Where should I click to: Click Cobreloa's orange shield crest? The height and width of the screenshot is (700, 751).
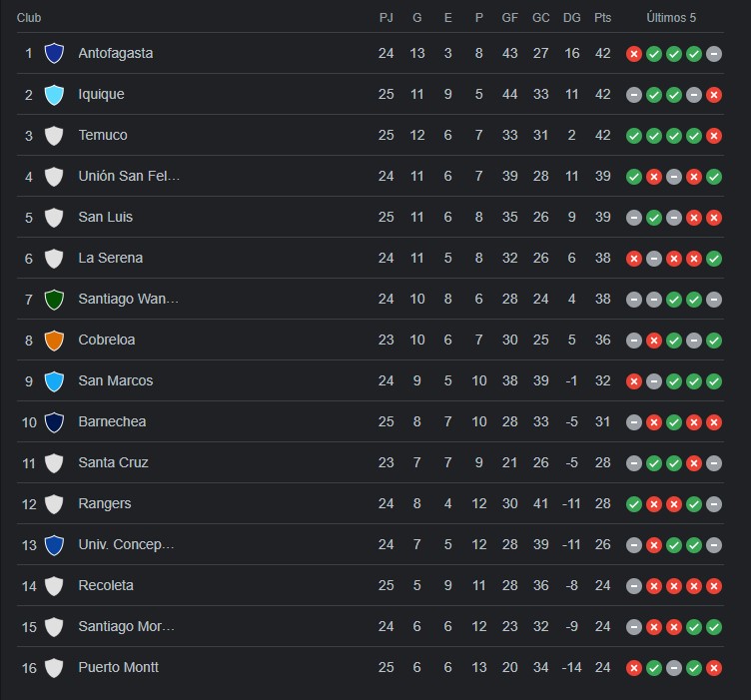click(54, 340)
